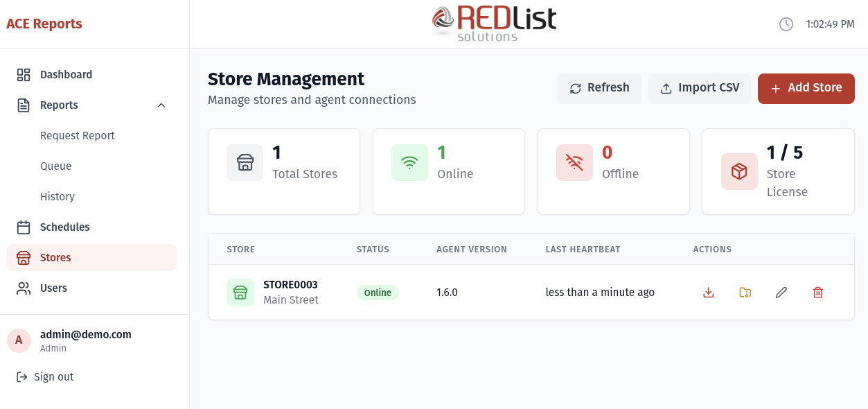Open the folder-info action icon for STORE0003
This screenshot has width=868, height=409.
[x=745, y=292]
